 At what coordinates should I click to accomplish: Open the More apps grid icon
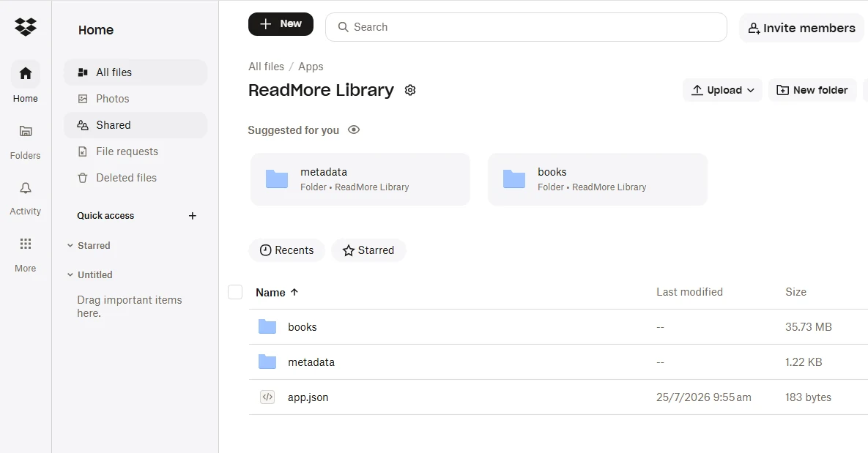tap(26, 244)
